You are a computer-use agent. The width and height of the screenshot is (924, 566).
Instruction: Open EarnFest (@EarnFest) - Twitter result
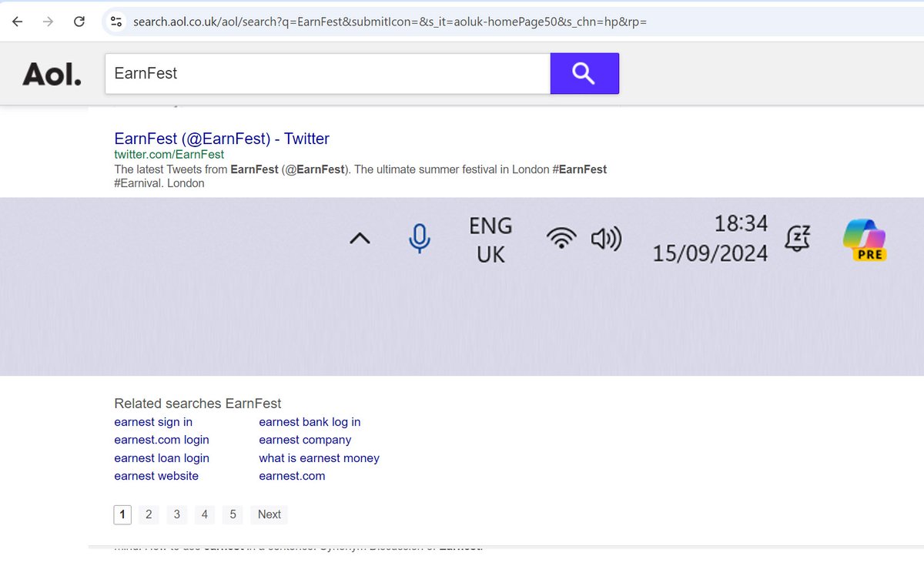pos(222,139)
